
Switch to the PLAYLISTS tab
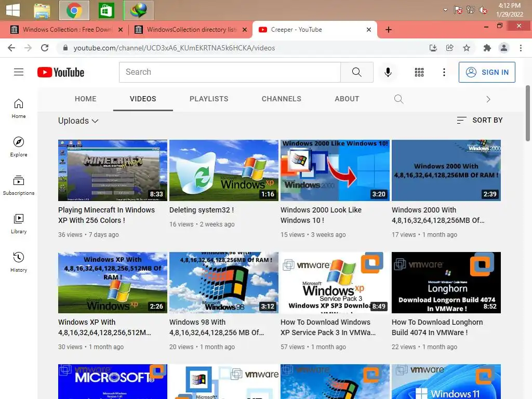pyautogui.click(x=209, y=99)
